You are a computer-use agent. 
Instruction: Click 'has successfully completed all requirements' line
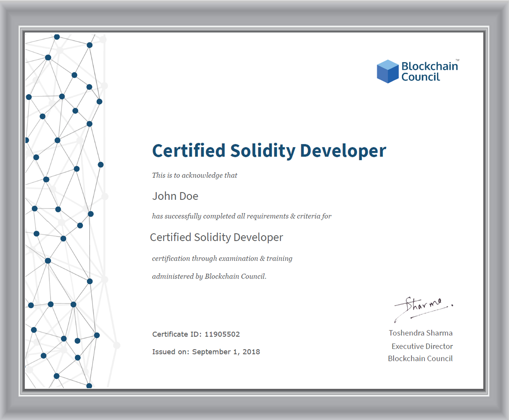coord(242,216)
